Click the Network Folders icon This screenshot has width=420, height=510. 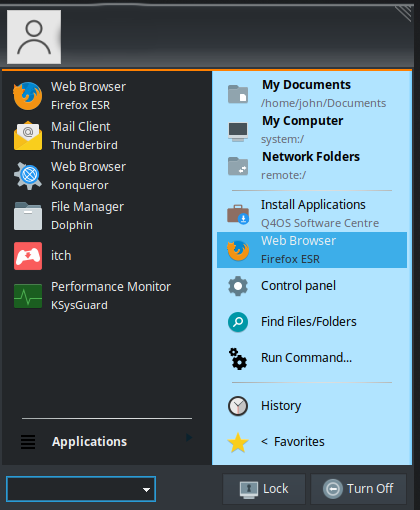coord(238,166)
